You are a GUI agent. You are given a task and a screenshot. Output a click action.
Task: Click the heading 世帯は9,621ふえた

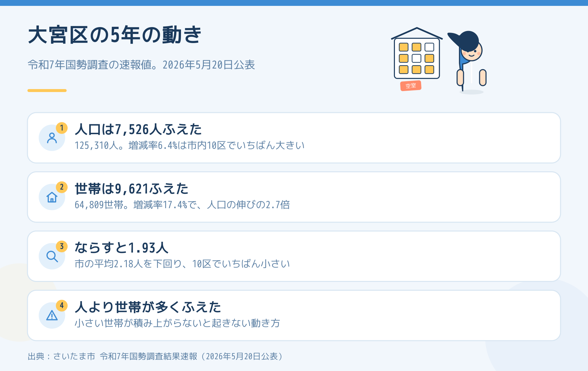coord(132,189)
